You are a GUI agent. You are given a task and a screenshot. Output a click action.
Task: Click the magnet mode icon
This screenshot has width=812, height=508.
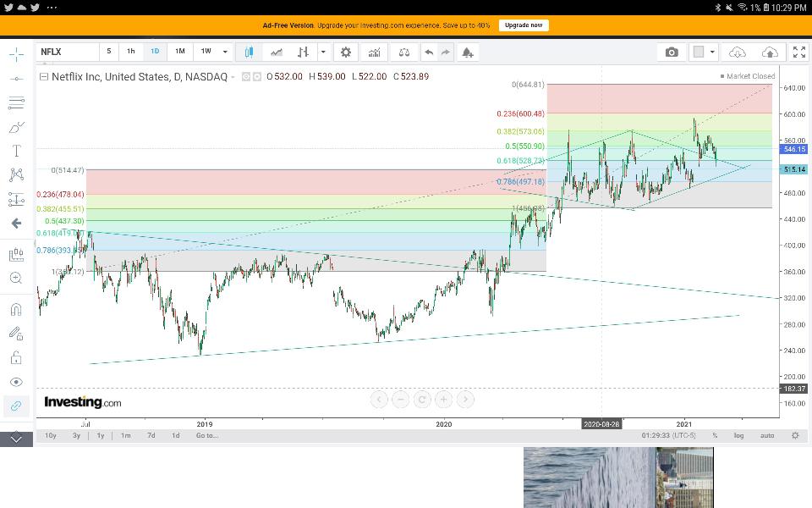coord(16,310)
